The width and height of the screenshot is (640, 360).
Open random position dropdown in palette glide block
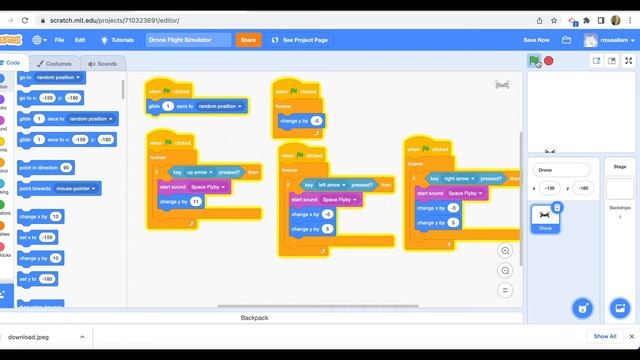pos(91,119)
